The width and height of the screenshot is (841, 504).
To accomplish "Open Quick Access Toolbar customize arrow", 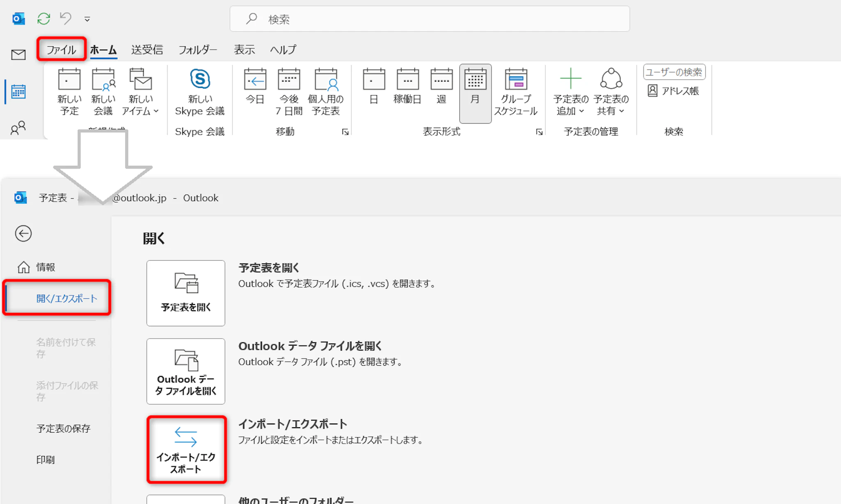I will [87, 19].
